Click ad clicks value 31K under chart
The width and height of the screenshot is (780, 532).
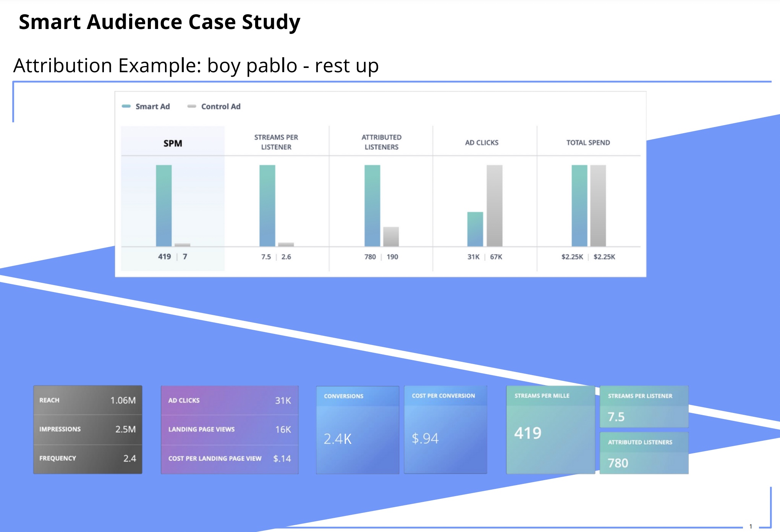click(x=474, y=257)
